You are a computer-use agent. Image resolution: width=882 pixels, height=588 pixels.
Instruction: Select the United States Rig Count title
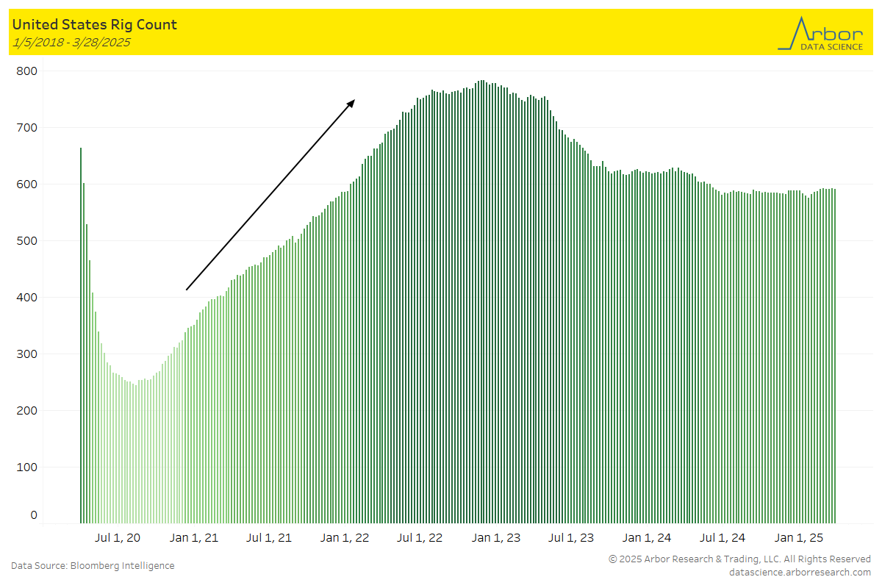94,24
